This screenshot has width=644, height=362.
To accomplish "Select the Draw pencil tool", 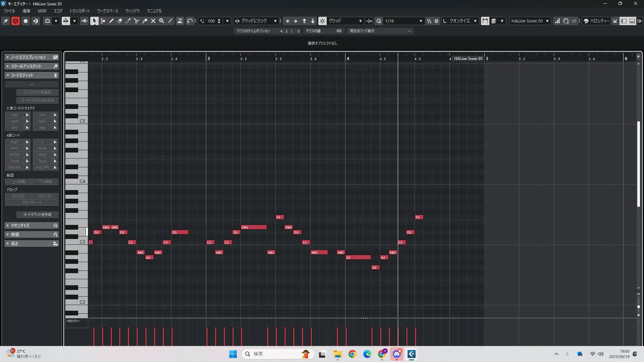I will (111, 21).
